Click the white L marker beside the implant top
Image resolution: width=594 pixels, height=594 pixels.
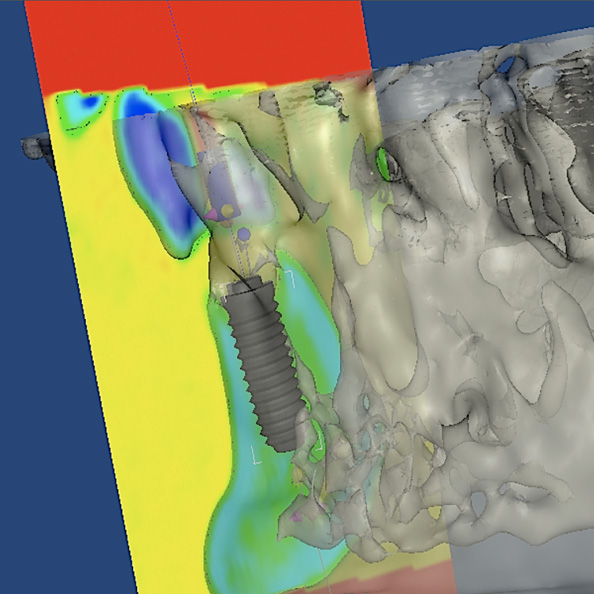pos(291,278)
